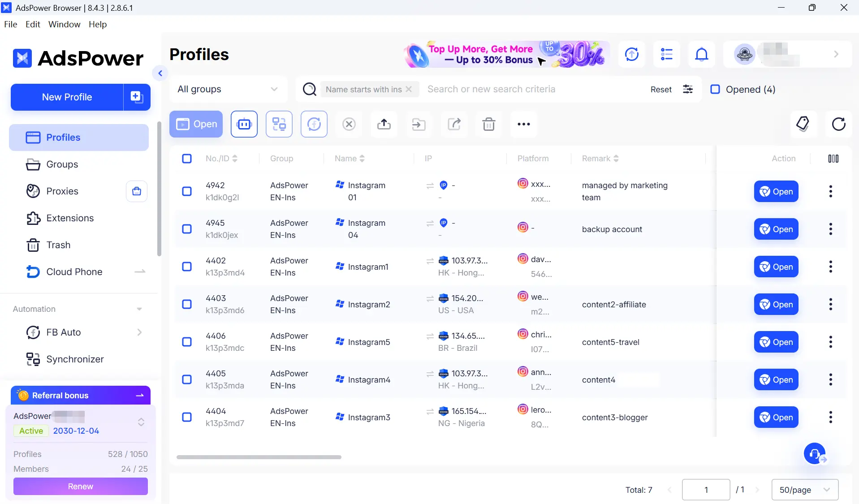Screen dimensions: 859x504
Task: Click the Renew button
Action: pyautogui.click(x=81, y=486)
